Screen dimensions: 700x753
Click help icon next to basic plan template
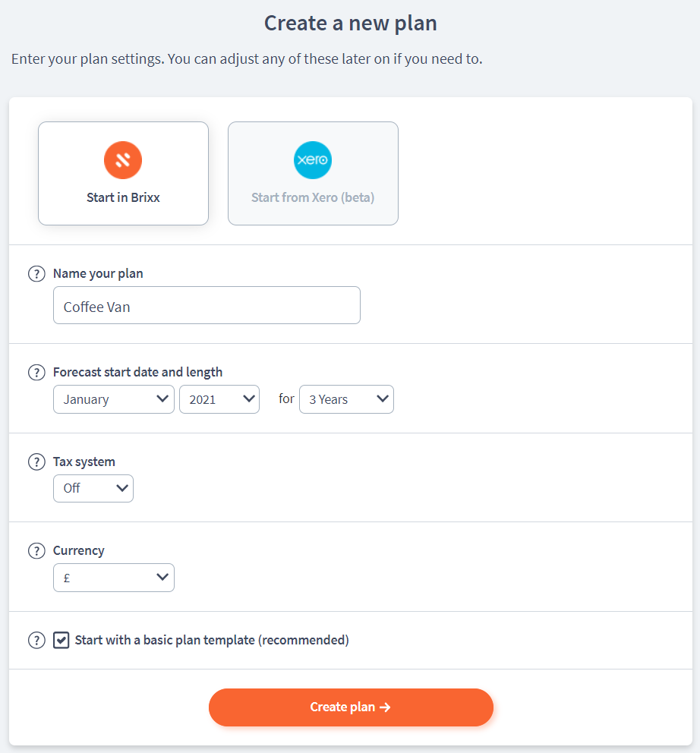(36, 641)
